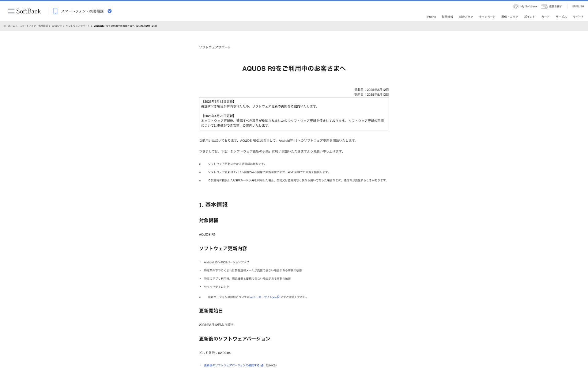
Task: Open the 製品情報 navigation menu
Action: (x=447, y=17)
